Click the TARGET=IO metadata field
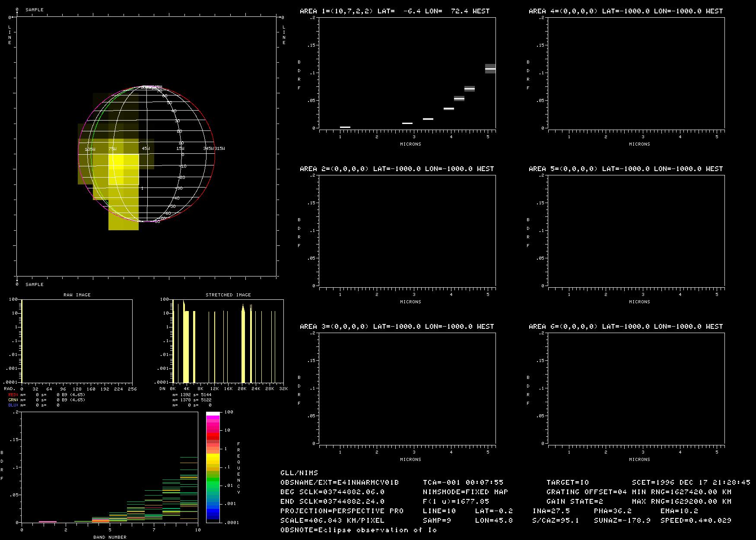The image size is (756, 540). click(x=567, y=483)
